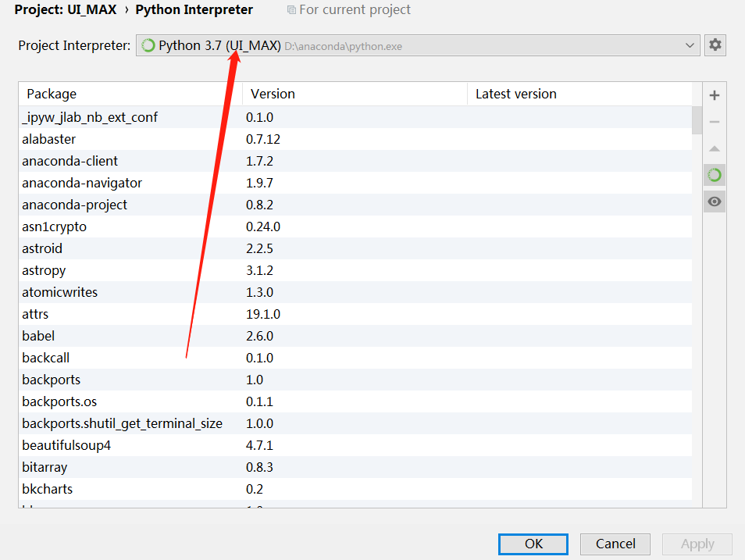745x560 pixels.
Task: Click the Cancel button
Action: pos(615,544)
